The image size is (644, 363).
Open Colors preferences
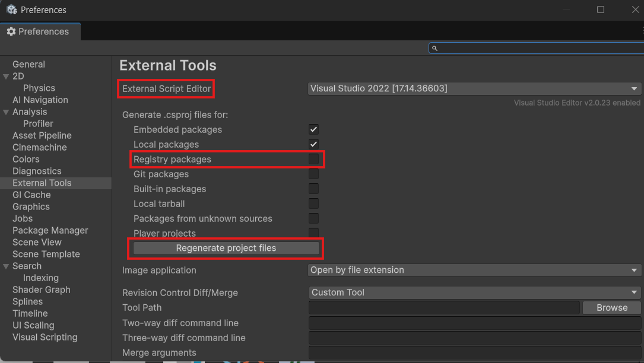click(x=26, y=160)
